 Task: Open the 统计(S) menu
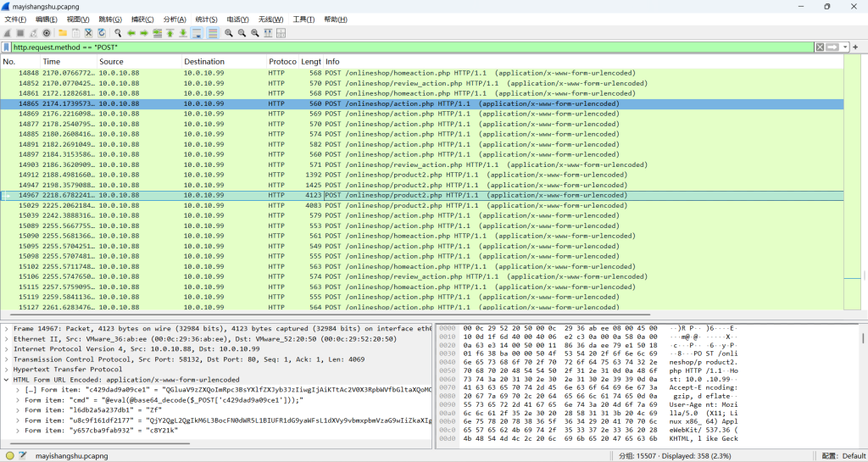pyautogui.click(x=206, y=19)
